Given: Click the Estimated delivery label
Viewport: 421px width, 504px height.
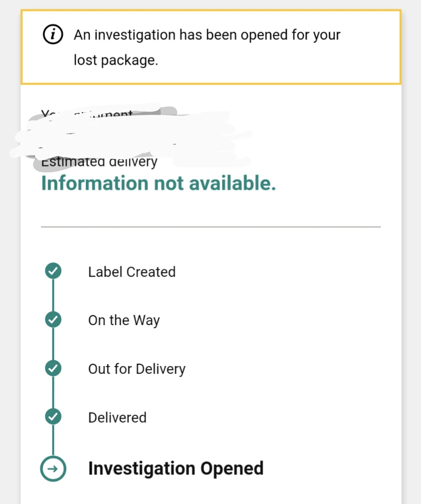Looking at the screenshot, I should pos(98,161).
